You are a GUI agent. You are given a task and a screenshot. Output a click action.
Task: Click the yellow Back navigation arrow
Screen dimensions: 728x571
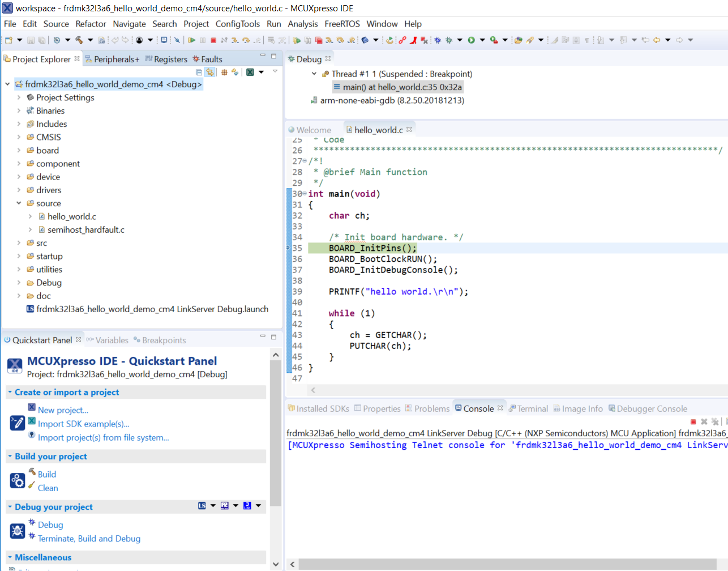pos(657,40)
